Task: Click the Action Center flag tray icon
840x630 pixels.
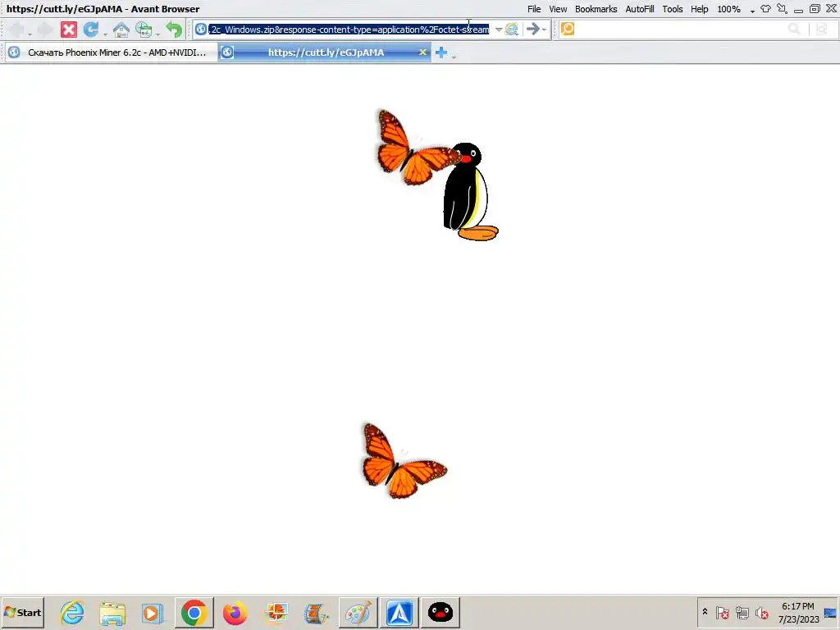Action: click(x=722, y=612)
